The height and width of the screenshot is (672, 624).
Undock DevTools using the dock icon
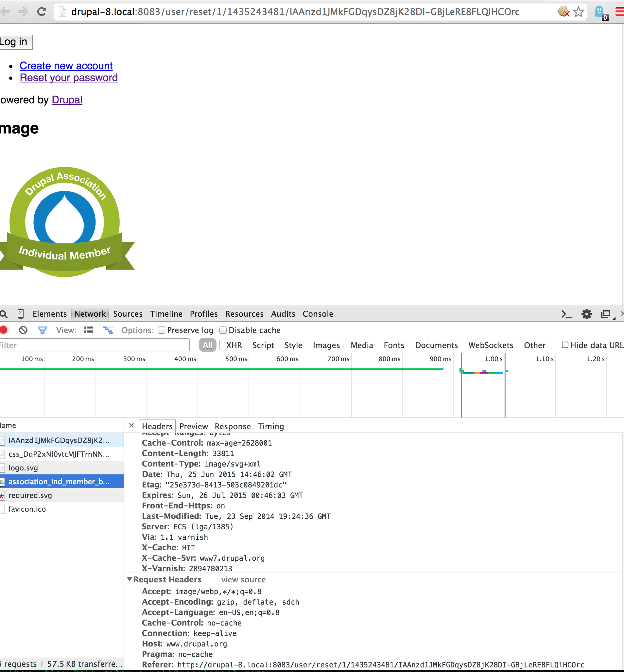point(605,314)
